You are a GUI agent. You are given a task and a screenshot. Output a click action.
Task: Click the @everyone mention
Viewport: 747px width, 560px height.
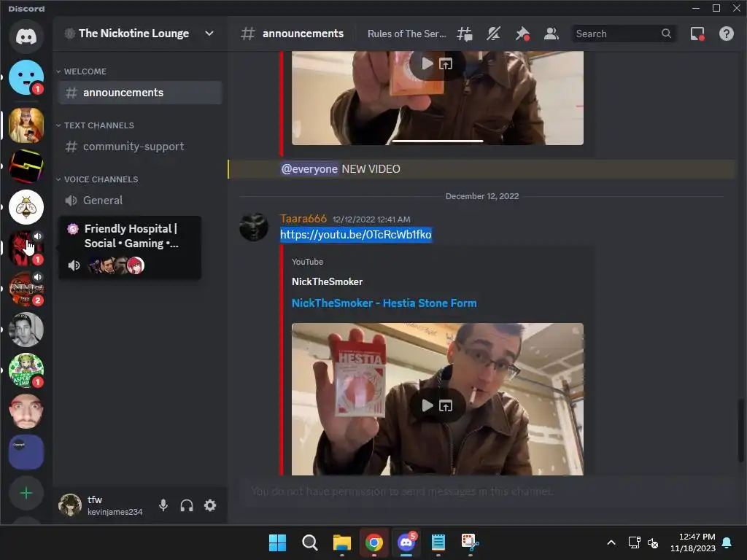coord(309,169)
